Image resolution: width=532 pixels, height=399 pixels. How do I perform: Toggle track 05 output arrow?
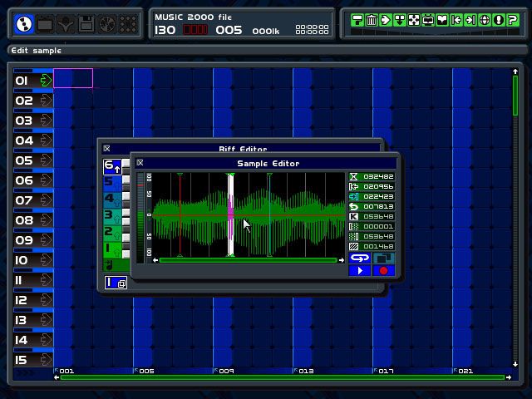pyautogui.click(x=46, y=160)
